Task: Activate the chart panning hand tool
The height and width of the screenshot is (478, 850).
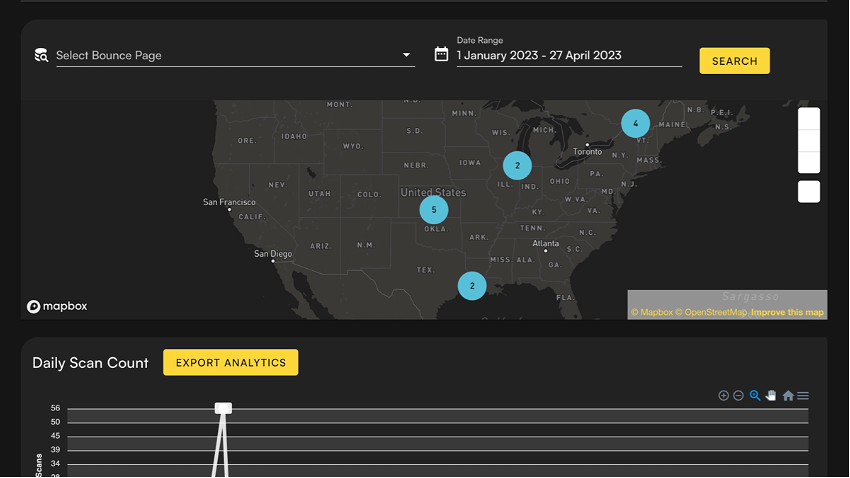Action: coord(771,396)
